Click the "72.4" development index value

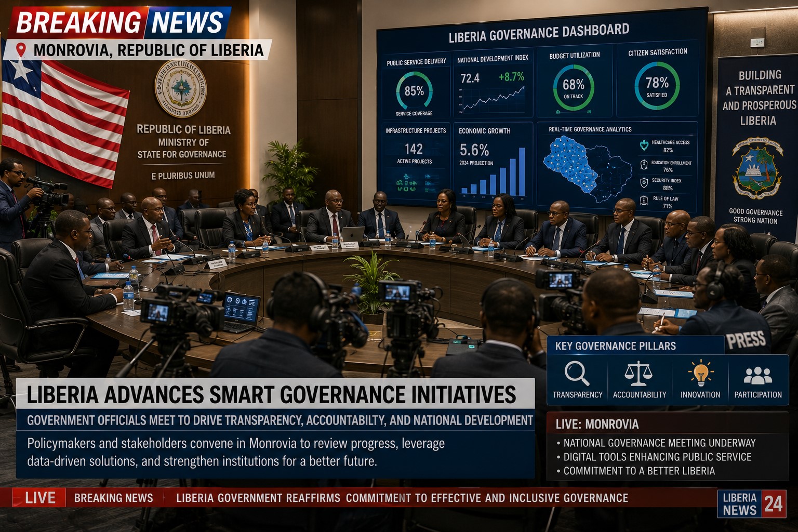pyautogui.click(x=470, y=78)
